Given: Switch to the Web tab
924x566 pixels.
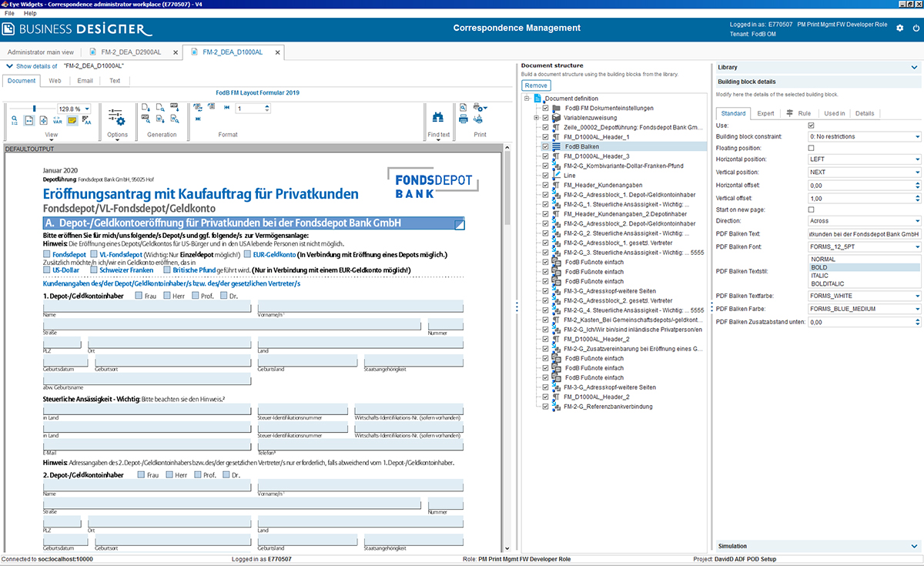Looking at the screenshot, I should 55,80.
